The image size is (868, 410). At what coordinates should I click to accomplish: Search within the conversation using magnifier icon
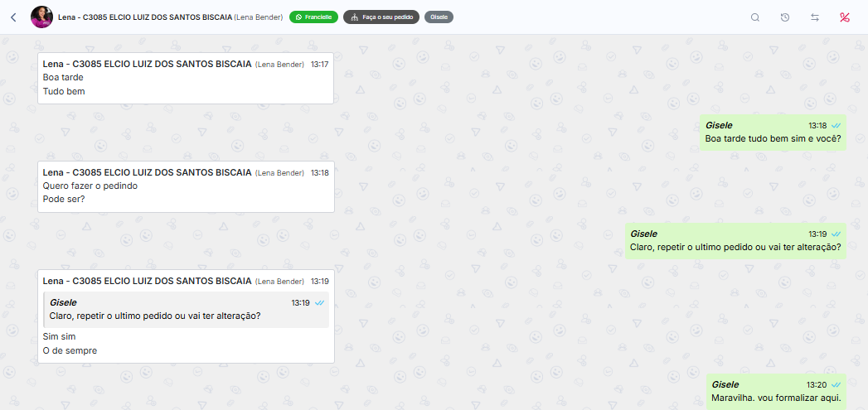tap(755, 17)
